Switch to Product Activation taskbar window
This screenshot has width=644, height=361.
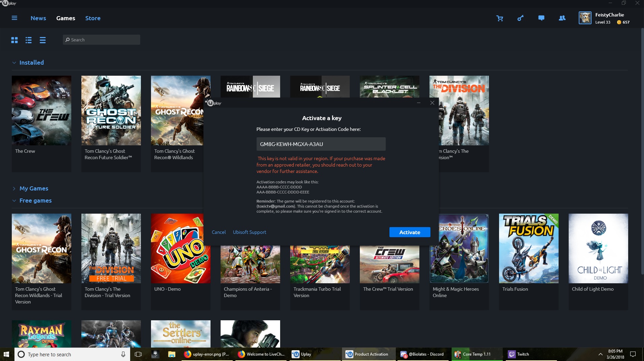click(x=368, y=354)
